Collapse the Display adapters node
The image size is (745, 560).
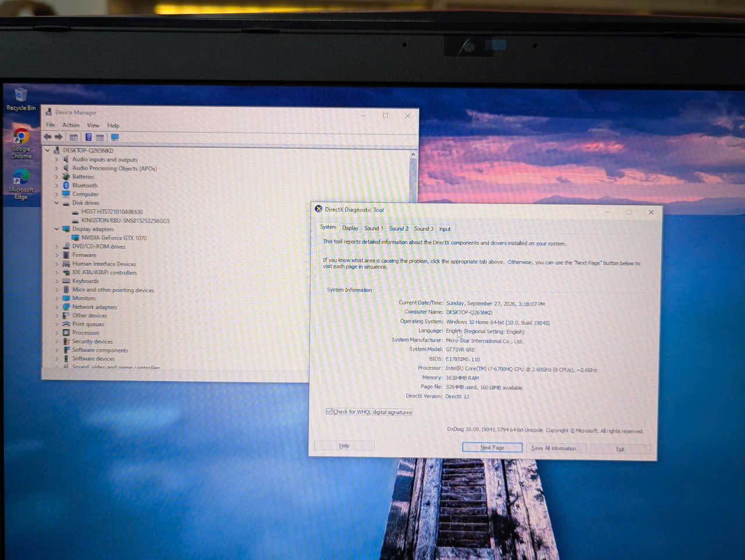(x=56, y=229)
